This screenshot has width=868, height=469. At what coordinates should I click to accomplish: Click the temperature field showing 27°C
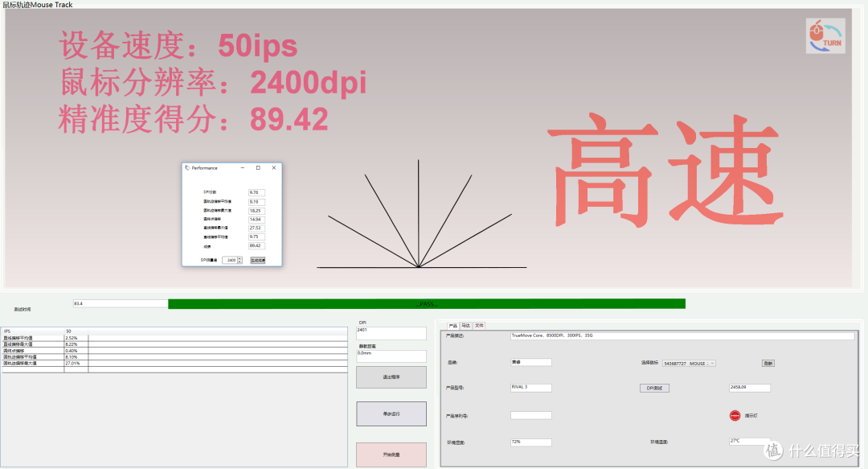750,442
